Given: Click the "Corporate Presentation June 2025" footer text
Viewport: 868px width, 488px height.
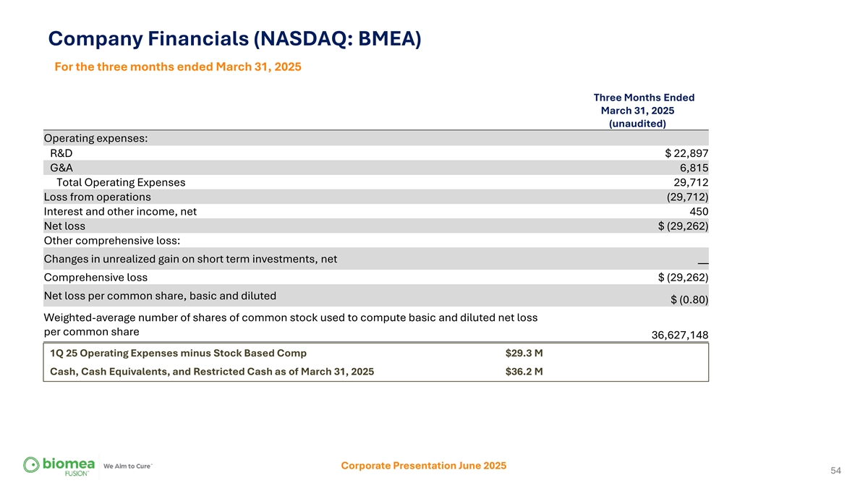Looking at the screenshot, I should [423, 466].
